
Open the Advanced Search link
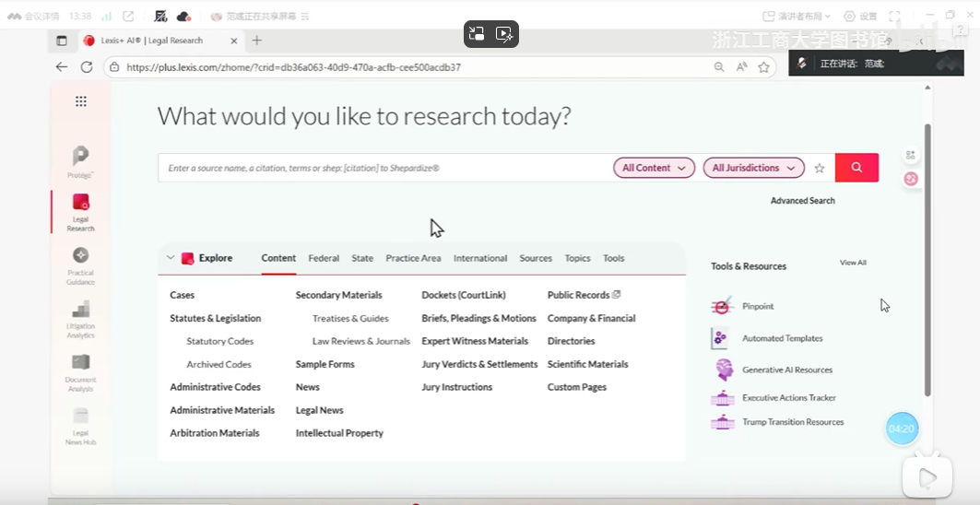point(802,201)
